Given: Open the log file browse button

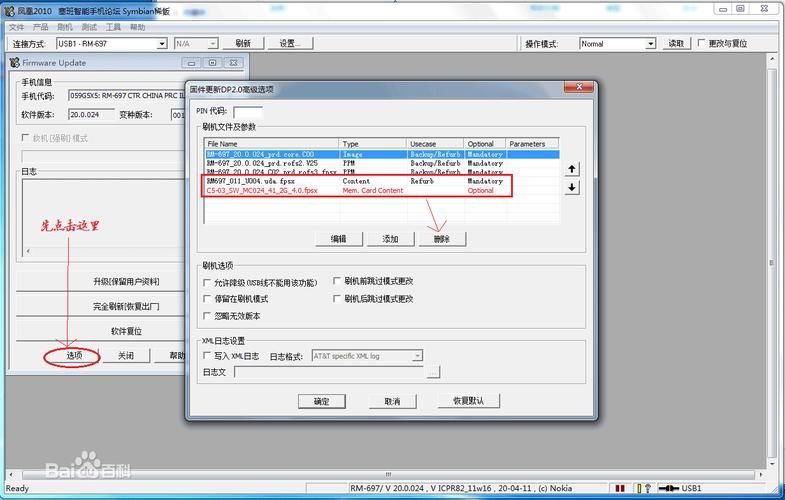Looking at the screenshot, I should pos(433,372).
